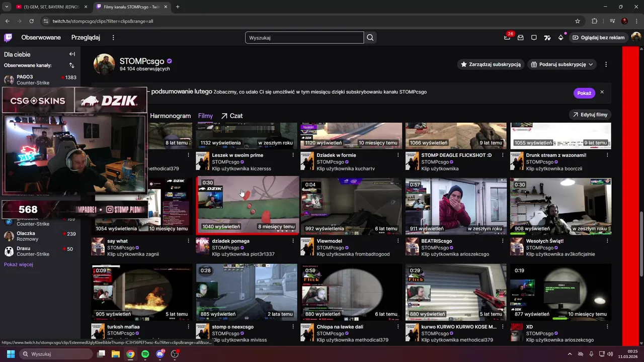Click Oglądaj bez reklam button

(598, 38)
